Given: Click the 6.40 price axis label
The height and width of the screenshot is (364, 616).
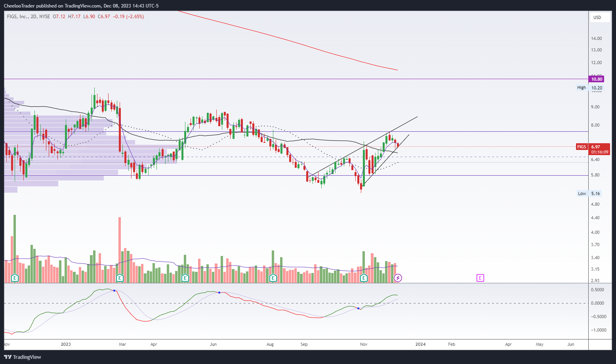Looking at the screenshot, I should pyautogui.click(x=595, y=159).
